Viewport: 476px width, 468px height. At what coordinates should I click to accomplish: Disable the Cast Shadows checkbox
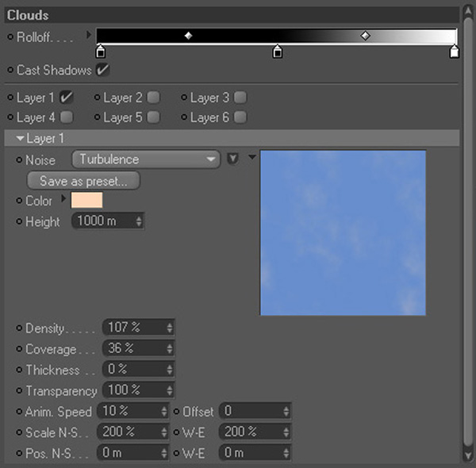coord(103,71)
